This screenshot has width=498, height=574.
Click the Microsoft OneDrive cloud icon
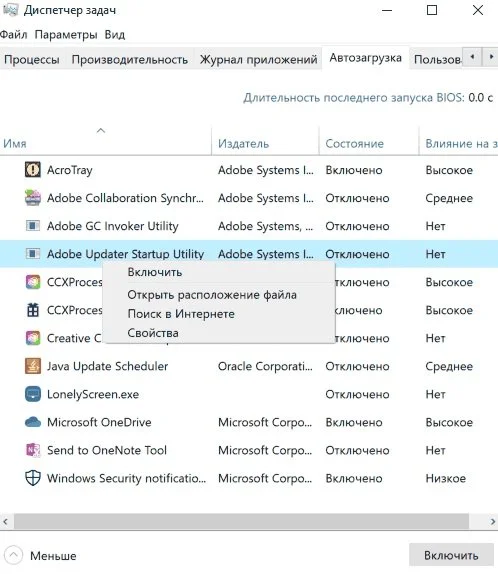click(33, 422)
